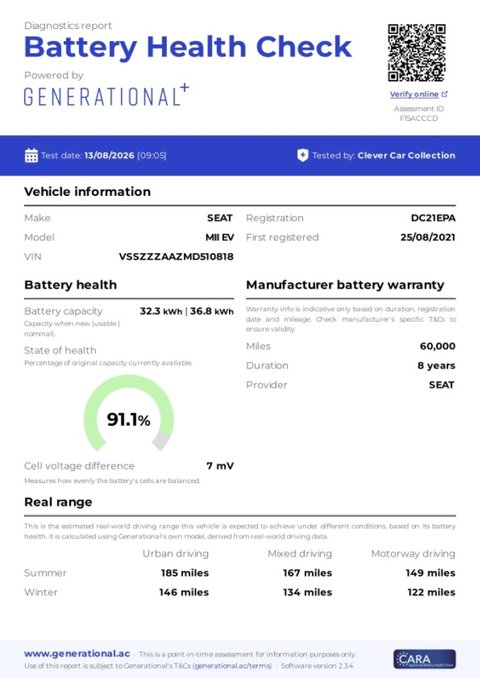The width and height of the screenshot is (480, 679).
Task: Click the QR code image
Action: point(417,53)
